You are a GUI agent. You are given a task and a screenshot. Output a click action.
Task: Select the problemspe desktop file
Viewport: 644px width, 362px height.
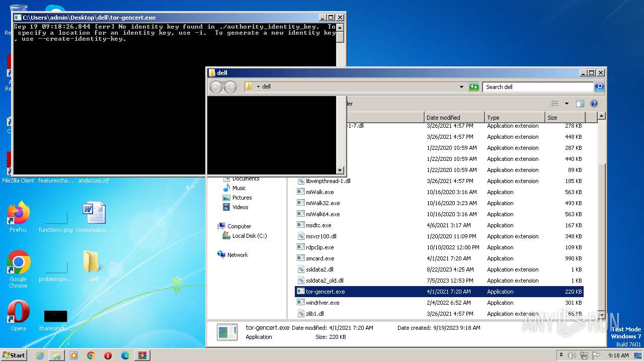56,271
